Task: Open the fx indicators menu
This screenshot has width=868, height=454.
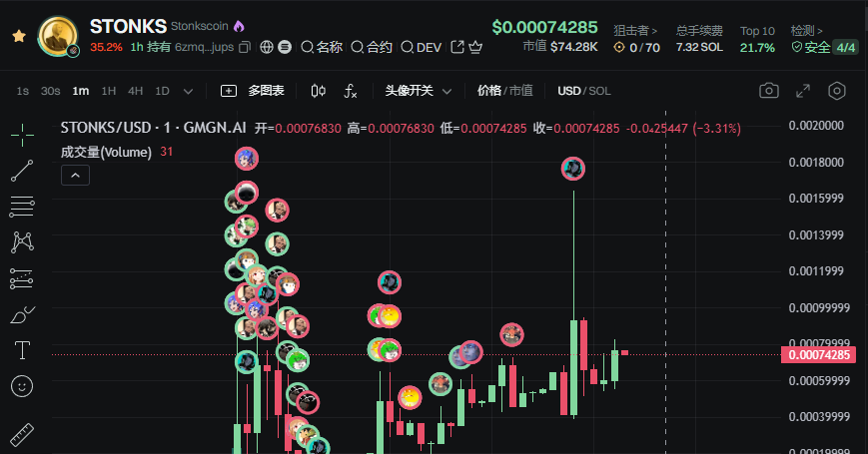Action: click(351, 91)
